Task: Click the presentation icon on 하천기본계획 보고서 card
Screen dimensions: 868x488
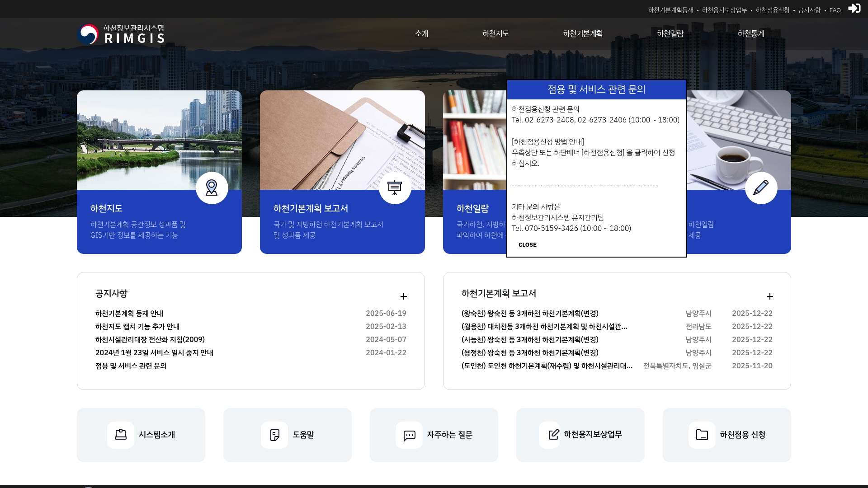Action: tap(395, 188)
